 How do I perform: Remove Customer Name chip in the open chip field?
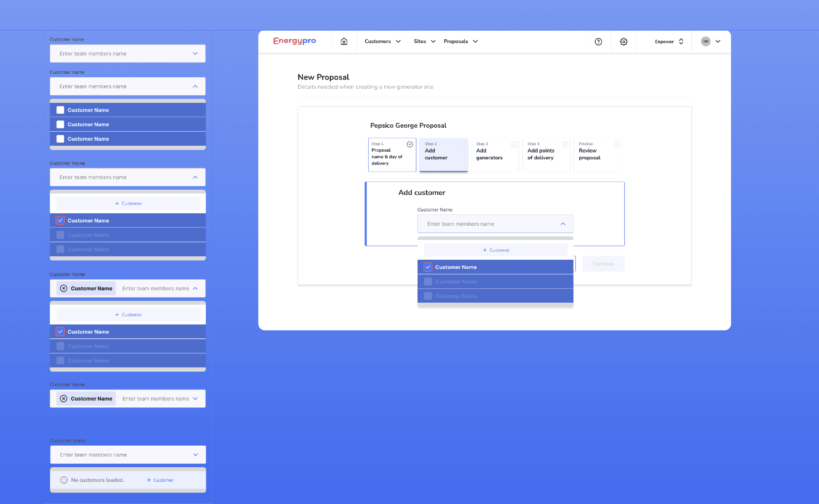click(x=64, y=288)
